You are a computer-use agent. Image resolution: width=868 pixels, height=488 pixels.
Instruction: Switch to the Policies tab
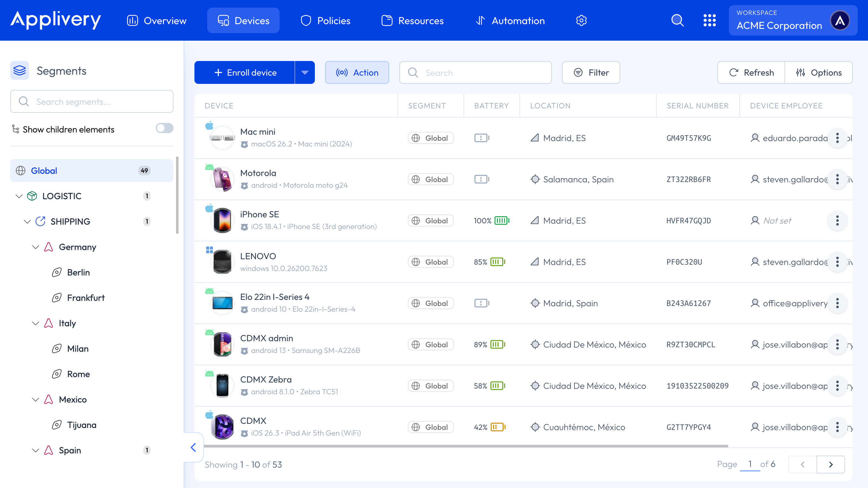pyautogui.click(x=325, y=21)
